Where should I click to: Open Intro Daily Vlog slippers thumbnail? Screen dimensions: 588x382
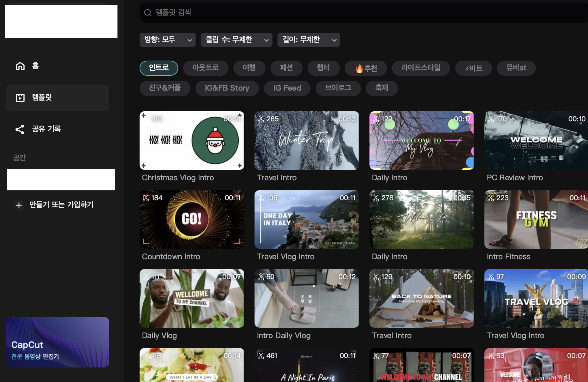[307, 298]
